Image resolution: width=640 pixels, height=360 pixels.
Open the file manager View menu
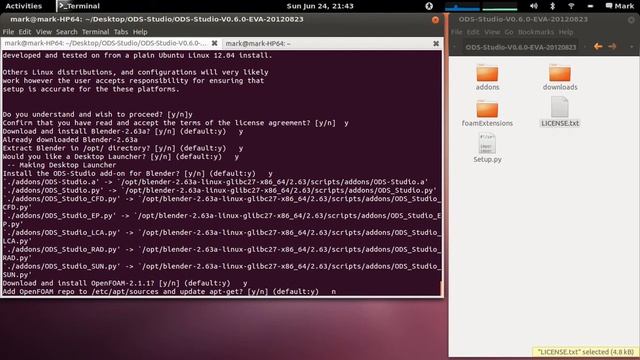pyautogui.click(x=492, y=32)
